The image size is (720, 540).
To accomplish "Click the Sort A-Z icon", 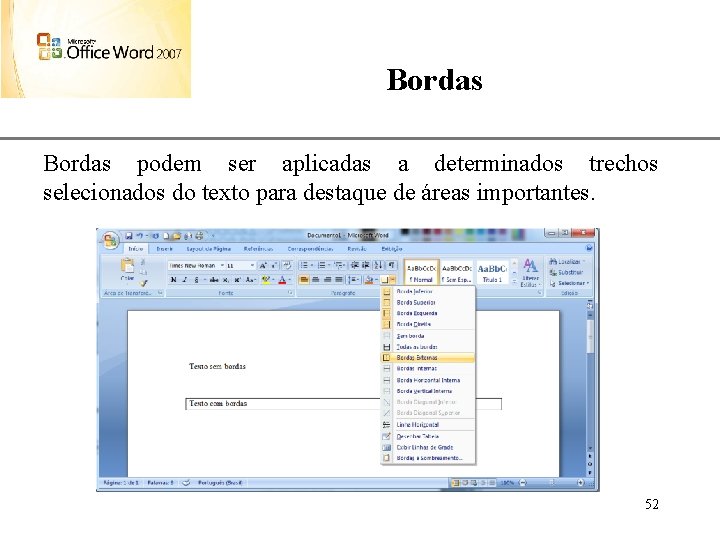I will coord(378,265).
